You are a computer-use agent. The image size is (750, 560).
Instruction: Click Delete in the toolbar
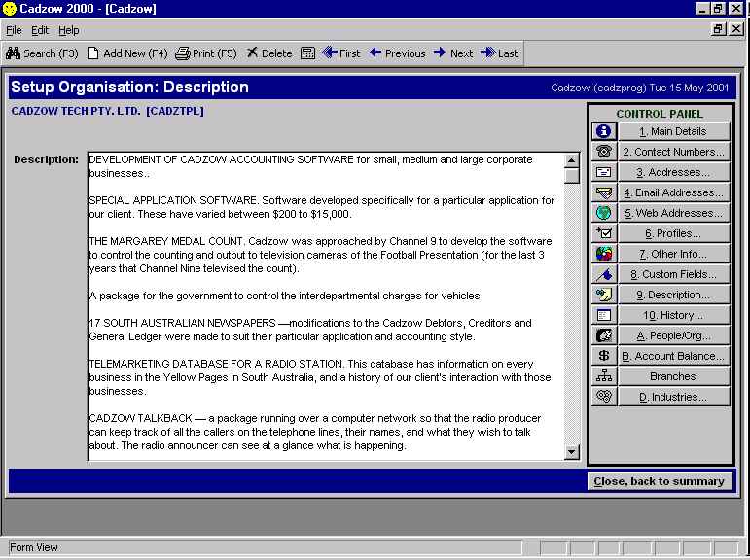[269, 53]
